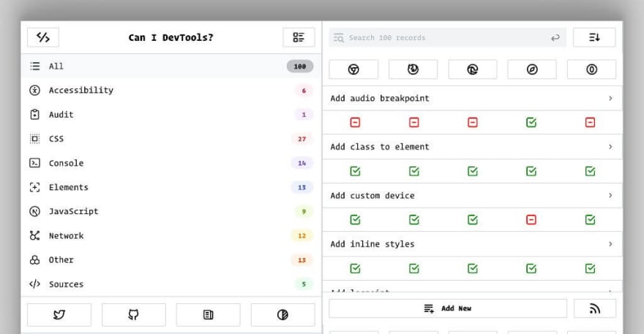Click the code slash logo button
The image size is (644, 334).
43,37
